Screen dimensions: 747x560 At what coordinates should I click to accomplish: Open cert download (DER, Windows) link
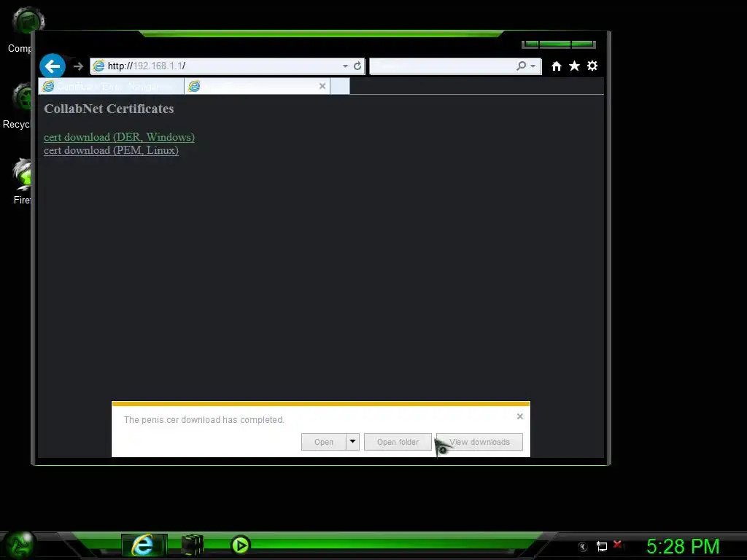pos(119,137)
